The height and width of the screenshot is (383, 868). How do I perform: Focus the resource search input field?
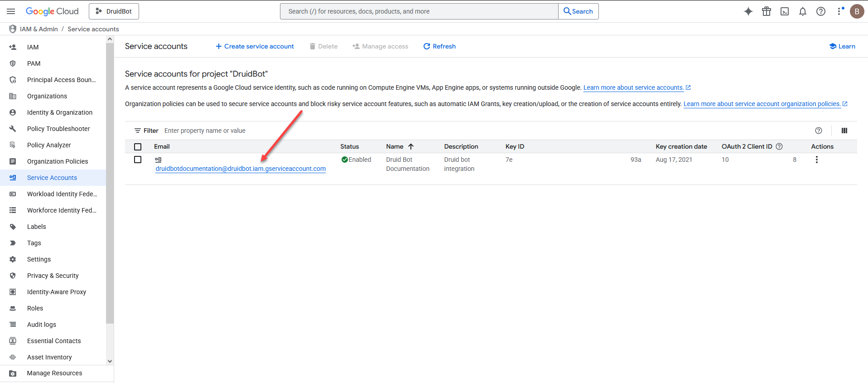coord(419,11)
